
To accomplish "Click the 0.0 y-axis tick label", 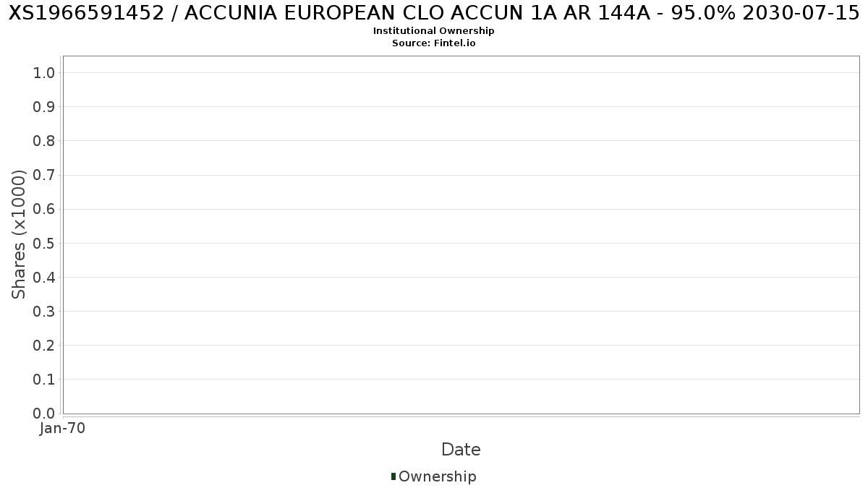I will (44, 414).
